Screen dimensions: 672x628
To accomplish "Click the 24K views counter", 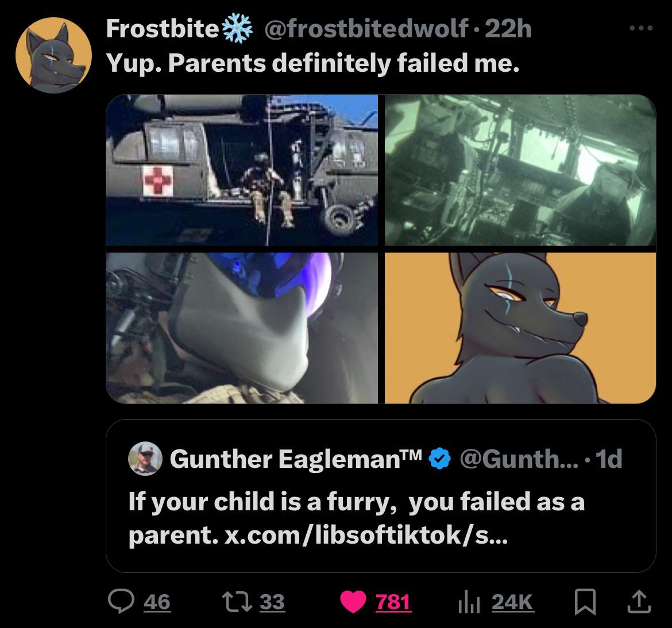I will point(512,602).
